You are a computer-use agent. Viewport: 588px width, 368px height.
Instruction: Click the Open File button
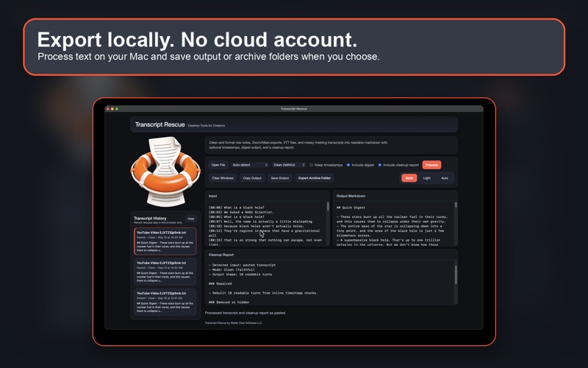[218, 165]
